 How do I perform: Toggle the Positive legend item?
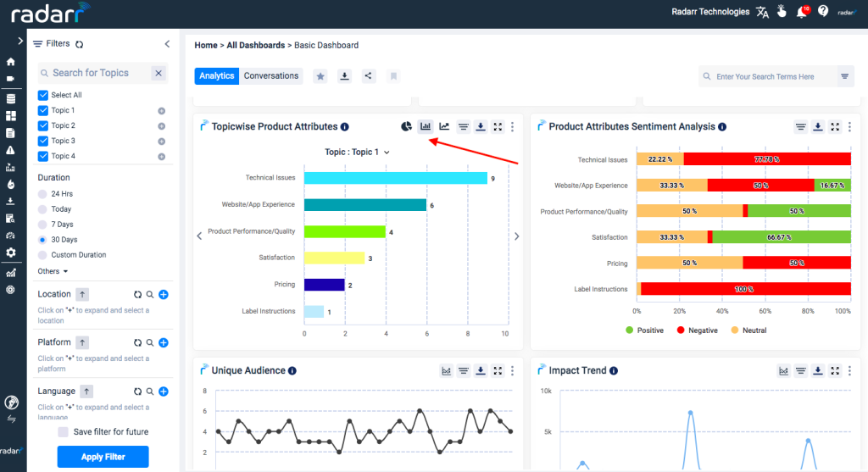pos(644,330)
